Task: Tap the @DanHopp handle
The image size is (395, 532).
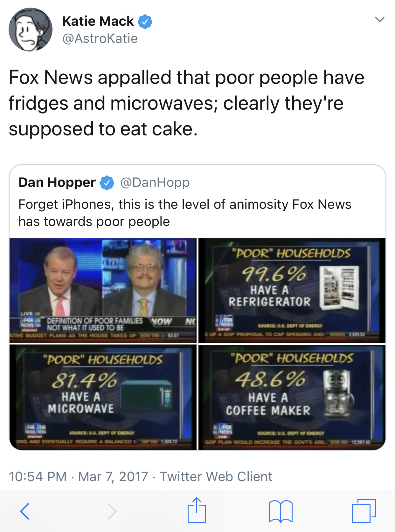Action: tap(155, 182)
